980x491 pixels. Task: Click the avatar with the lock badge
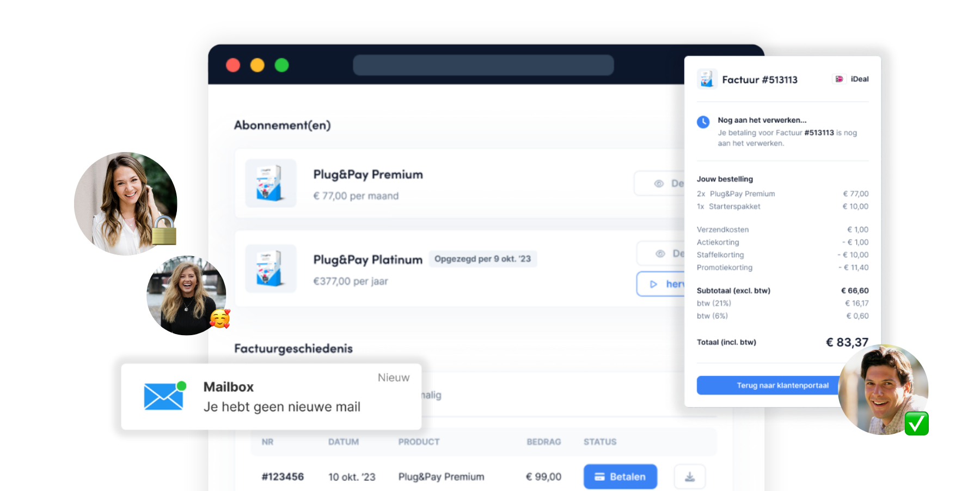tap(126, 203)
